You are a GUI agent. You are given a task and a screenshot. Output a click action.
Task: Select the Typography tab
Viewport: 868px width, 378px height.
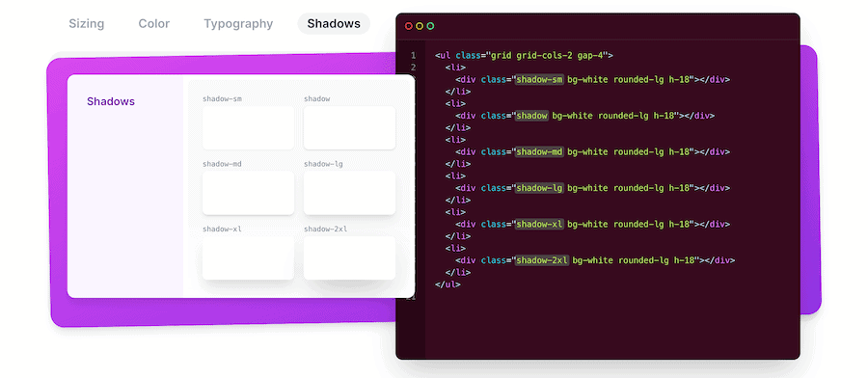pos(238,24)
